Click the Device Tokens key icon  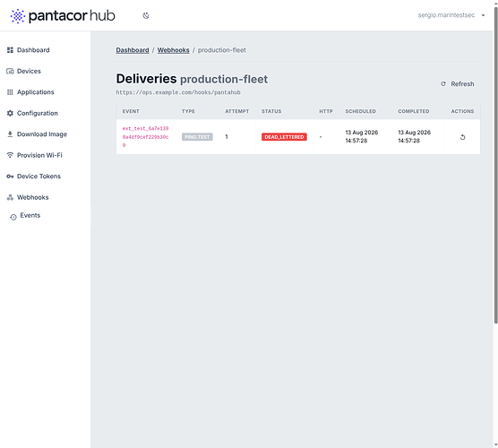point(10,177)
